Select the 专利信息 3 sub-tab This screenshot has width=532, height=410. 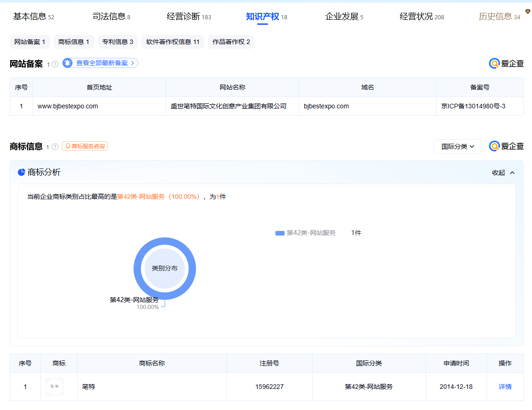point(118,42)
